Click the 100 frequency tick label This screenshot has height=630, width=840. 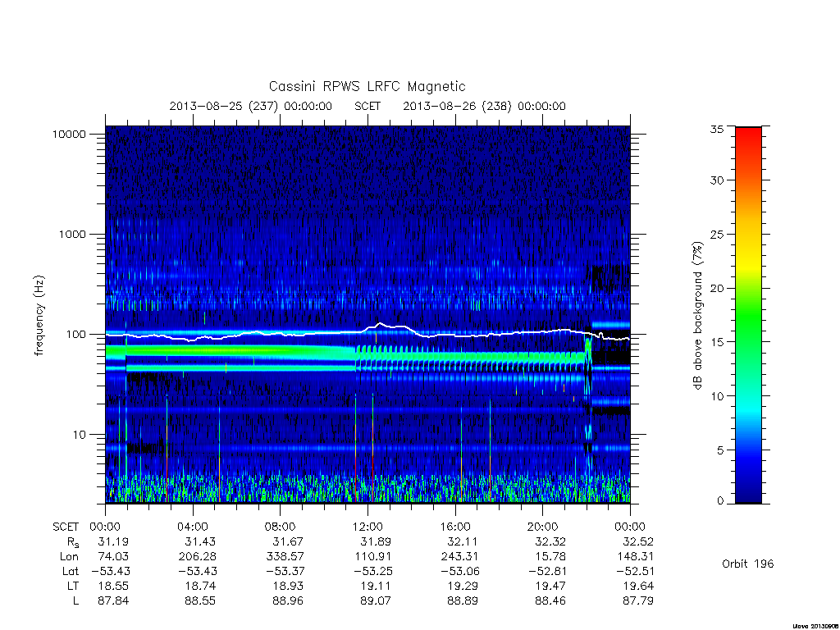coord(75,335)
